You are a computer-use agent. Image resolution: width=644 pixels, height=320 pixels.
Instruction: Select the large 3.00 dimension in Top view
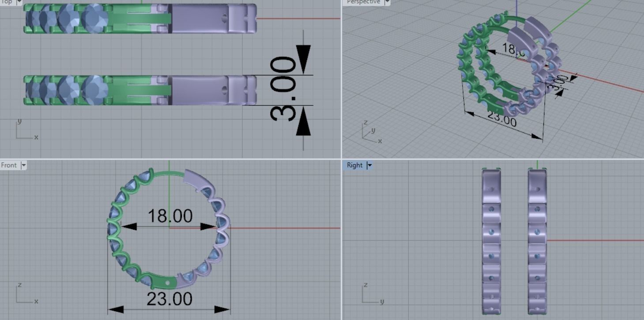coord(283,89)
